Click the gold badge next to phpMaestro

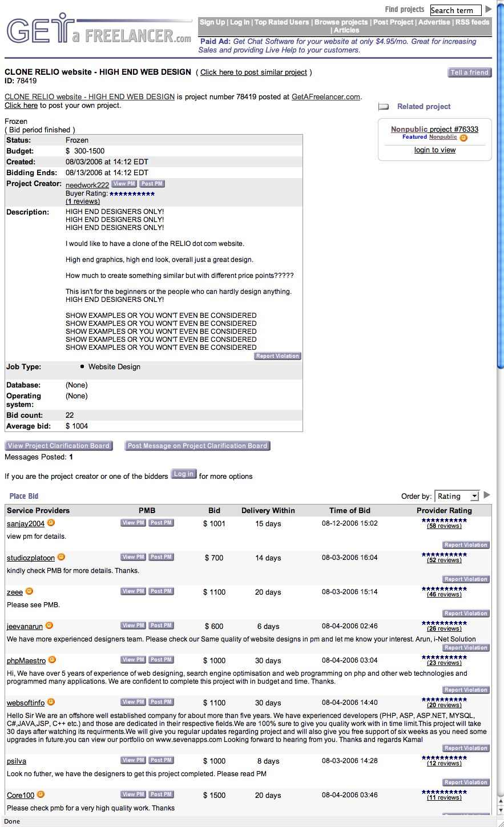click(52, 660)
